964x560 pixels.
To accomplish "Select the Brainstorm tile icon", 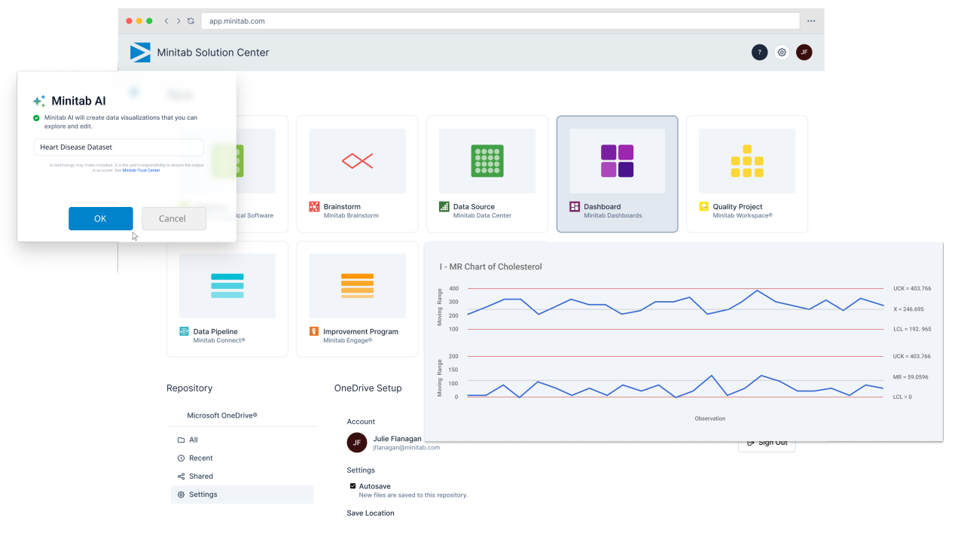I will (x=357, y=160).
